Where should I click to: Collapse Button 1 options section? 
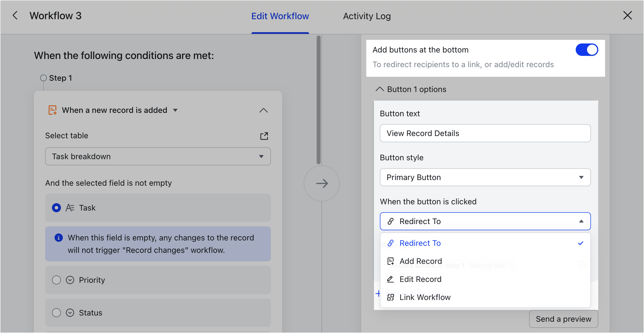click(380, 89)
